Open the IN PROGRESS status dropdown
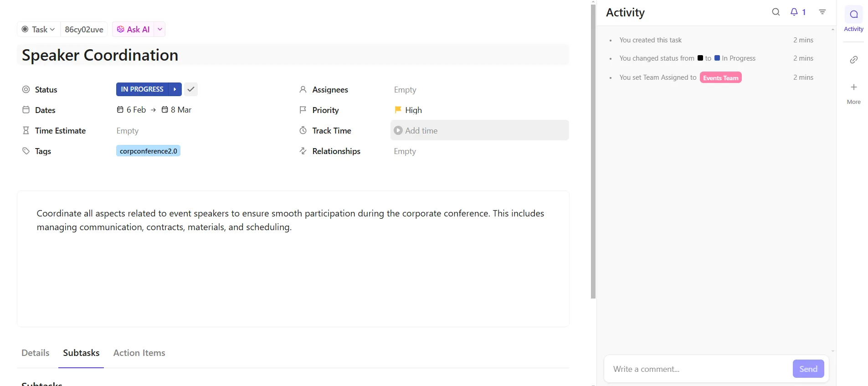868x386 pixels. [x=142, y=89]
